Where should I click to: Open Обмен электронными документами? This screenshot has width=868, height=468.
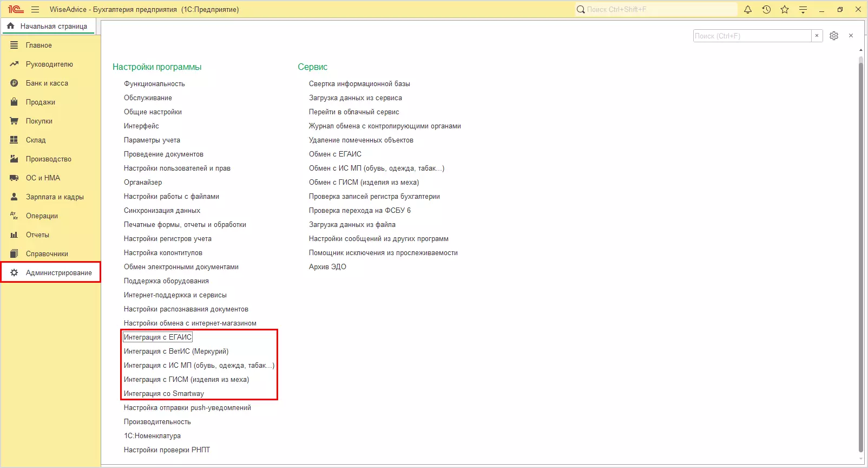point(181,267)
